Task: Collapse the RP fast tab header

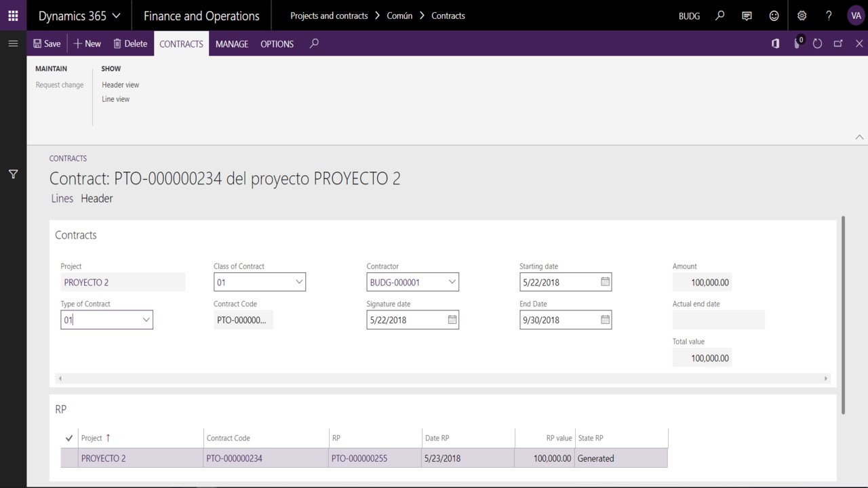Action: 61,409
